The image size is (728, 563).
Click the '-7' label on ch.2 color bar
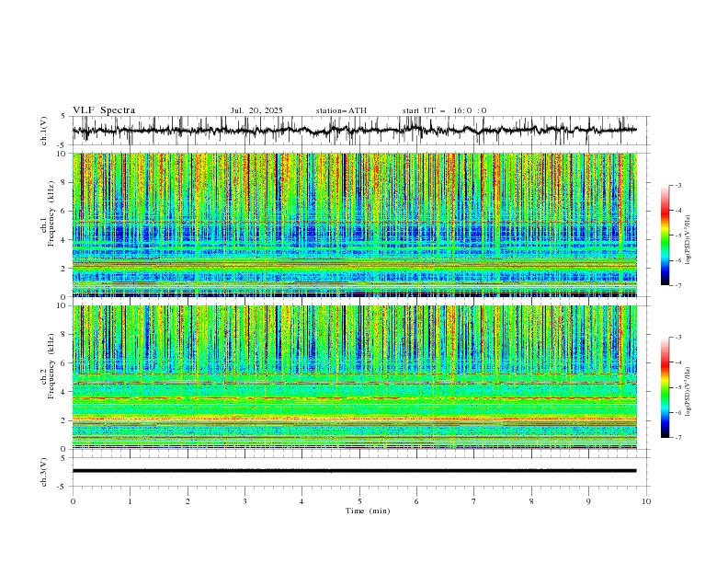point(677,438)
